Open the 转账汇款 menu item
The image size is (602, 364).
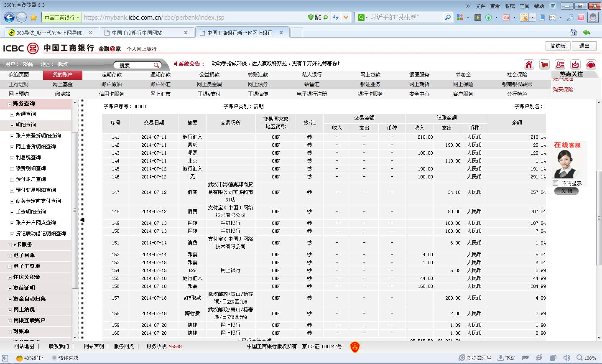[x=258, y=75]
